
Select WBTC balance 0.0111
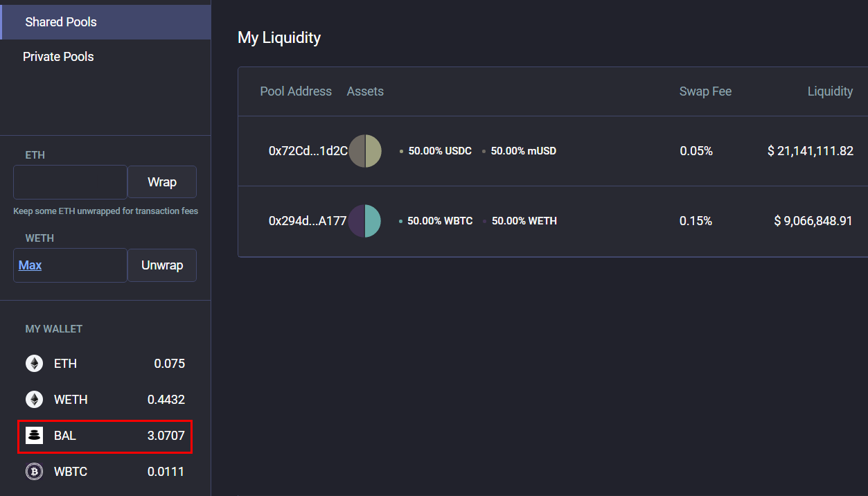(166, 472)
